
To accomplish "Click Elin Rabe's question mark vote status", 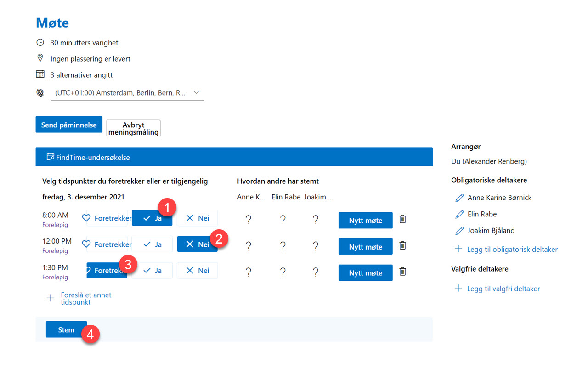I will (283, 220).
